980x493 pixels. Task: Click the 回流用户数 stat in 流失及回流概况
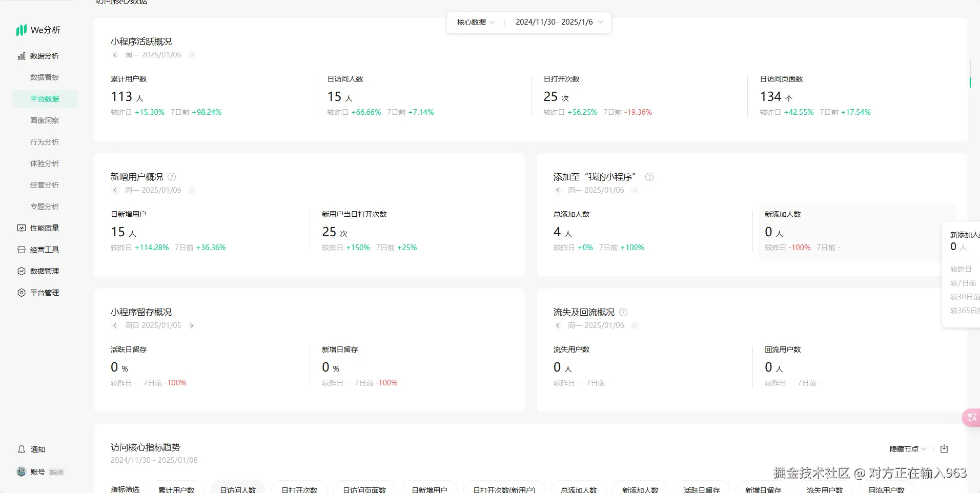858,366
